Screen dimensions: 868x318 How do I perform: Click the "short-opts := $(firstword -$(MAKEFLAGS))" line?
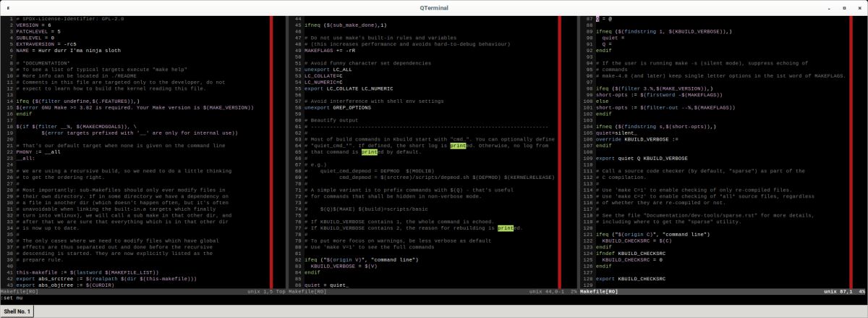click(x=660, y=95)
